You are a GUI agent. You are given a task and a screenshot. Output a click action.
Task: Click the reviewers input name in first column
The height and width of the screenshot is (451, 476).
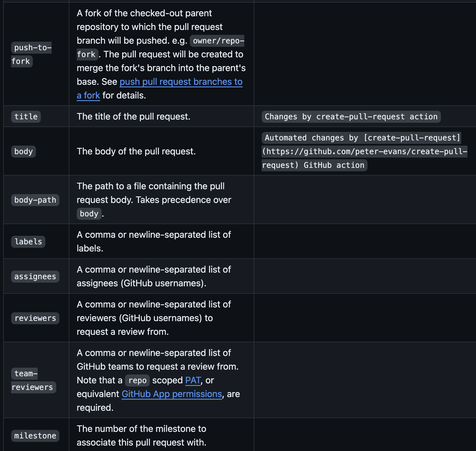[35, 318]
